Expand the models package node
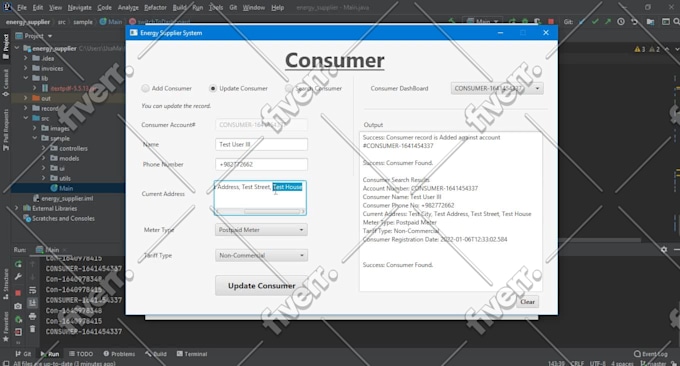 tap(43, 158)
